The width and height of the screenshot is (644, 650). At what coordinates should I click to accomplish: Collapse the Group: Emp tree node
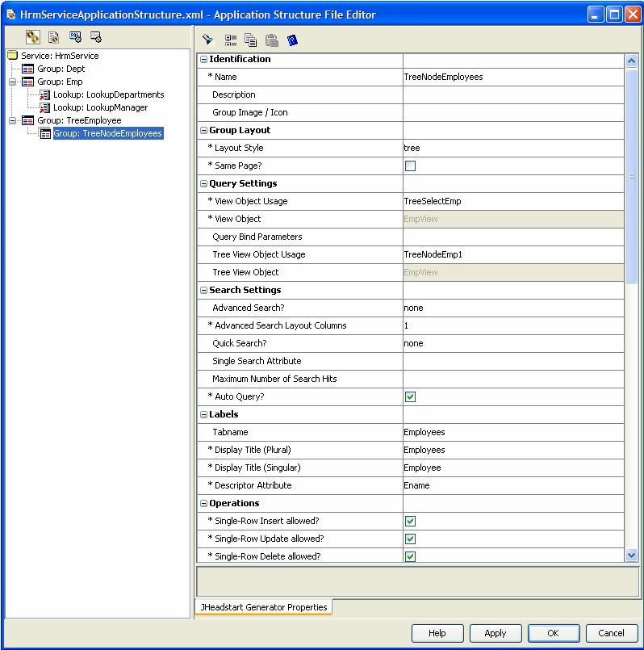tap(13, 82)
